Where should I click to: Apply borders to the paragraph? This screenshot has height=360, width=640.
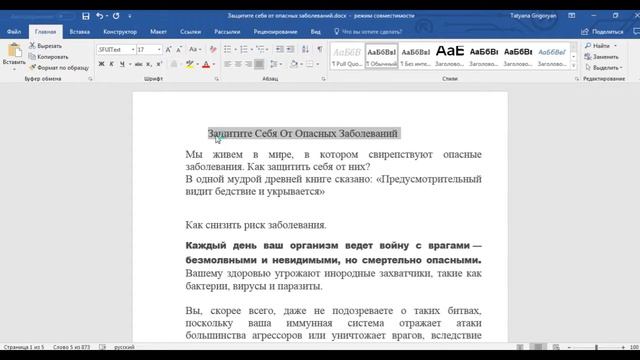pyautogui.click(x=310, y=64)
